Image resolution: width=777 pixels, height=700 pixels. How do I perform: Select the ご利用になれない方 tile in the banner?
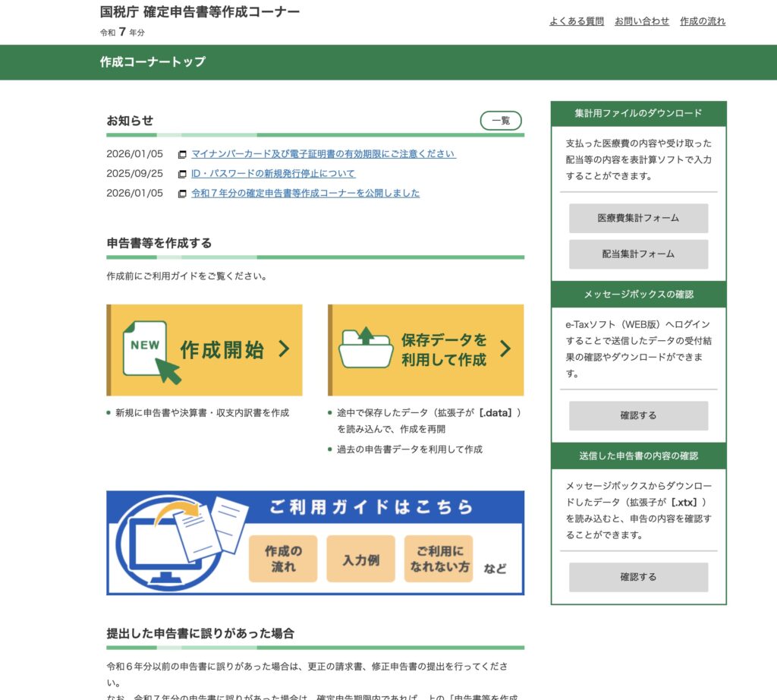(439, 560)
